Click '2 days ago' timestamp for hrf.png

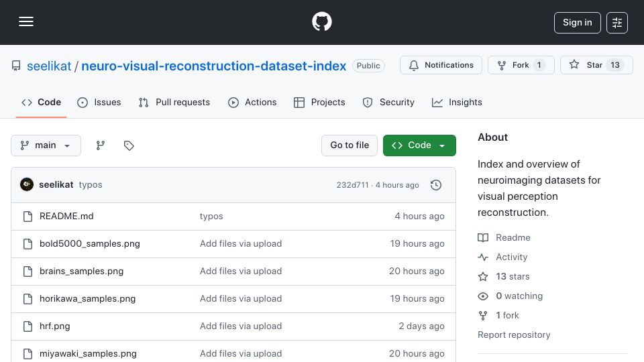tap(421, 326)
